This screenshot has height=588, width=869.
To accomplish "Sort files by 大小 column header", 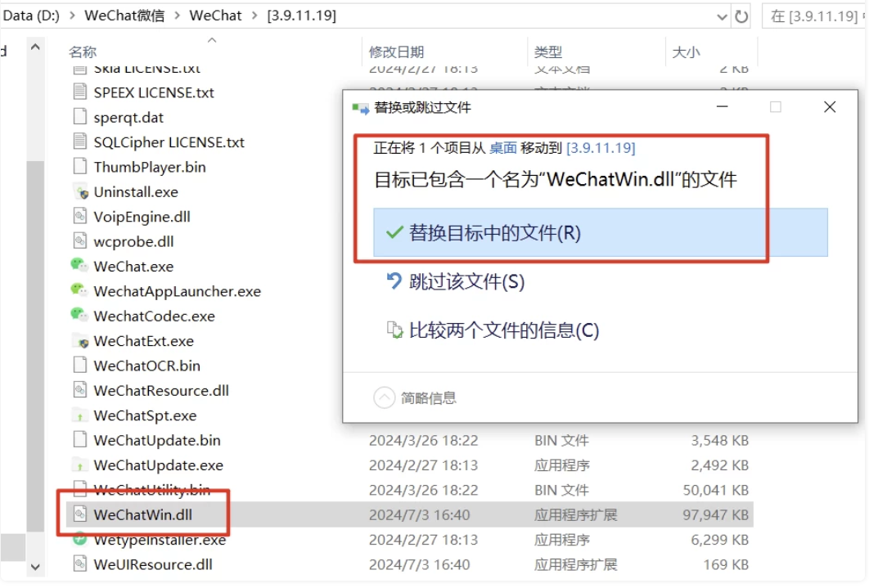I will 686,52.
